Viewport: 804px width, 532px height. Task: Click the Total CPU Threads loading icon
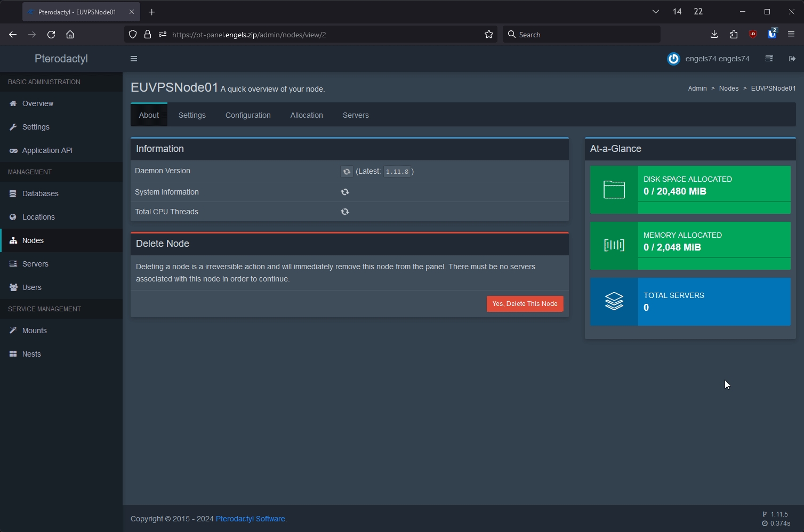345,212
